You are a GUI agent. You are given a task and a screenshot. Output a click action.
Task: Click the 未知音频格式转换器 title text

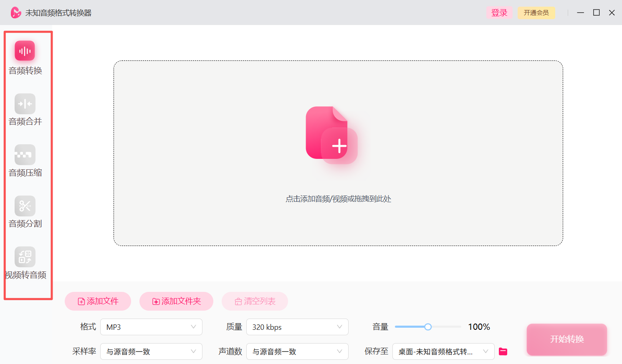pos(58,13)
